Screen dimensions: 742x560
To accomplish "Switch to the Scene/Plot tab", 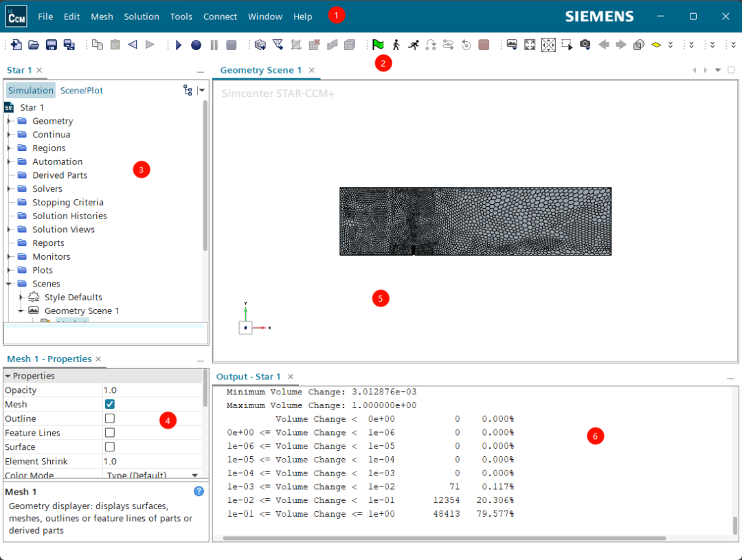I will click(82, 90).
